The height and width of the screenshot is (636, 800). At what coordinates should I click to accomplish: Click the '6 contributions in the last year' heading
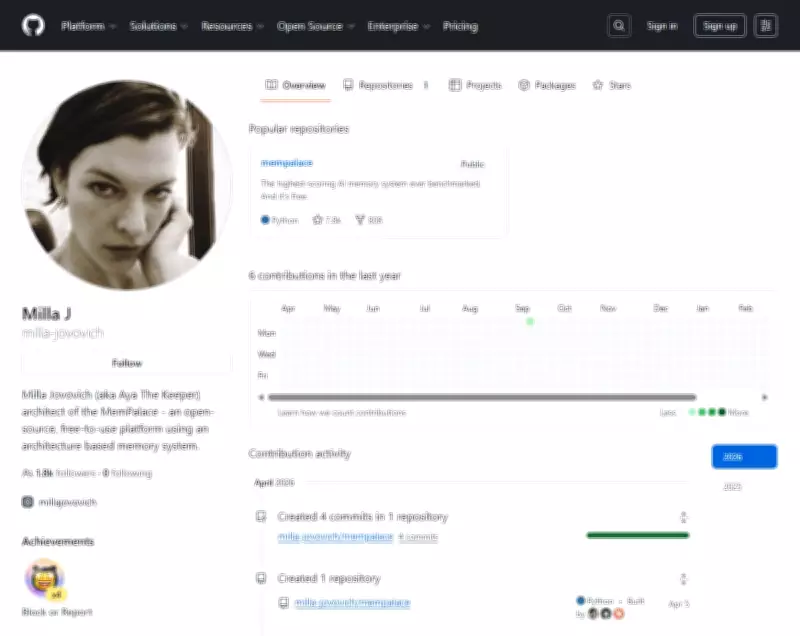324,275
